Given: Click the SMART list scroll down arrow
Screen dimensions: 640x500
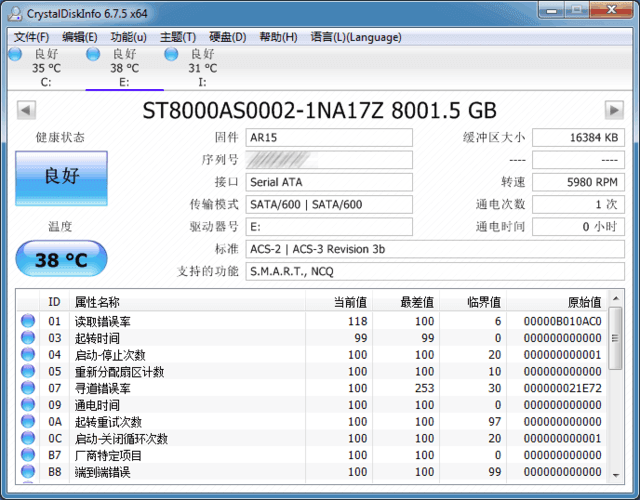Looking at the screenshot, I should click(x=616, y=476).
